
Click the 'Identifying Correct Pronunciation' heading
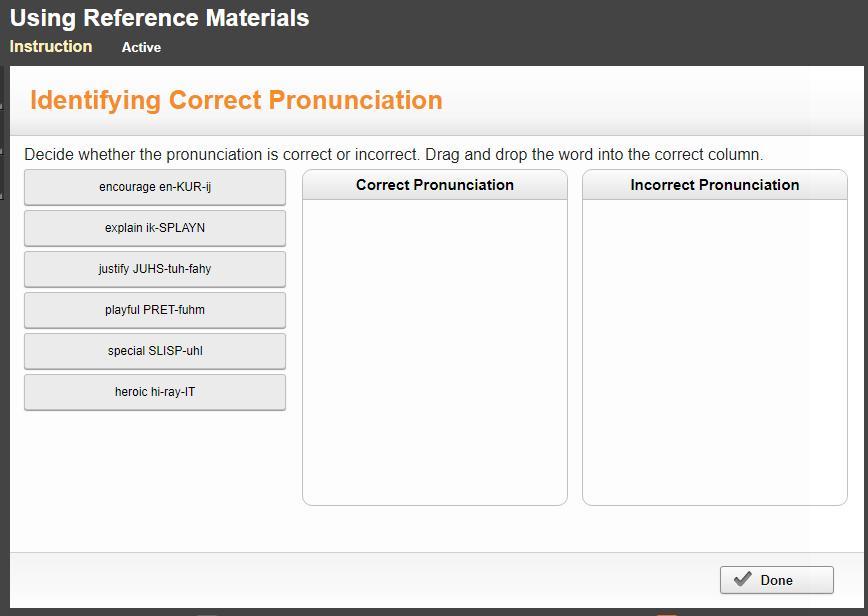pos(236,100)
